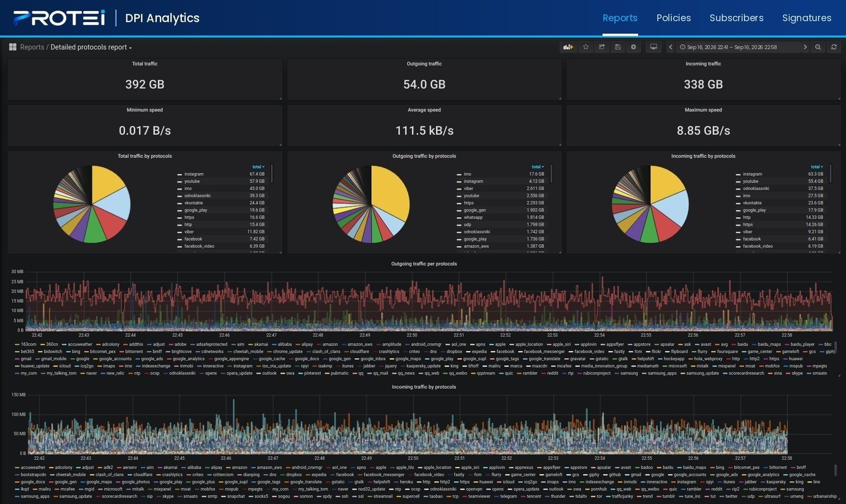Screen dimensions: 846x504
Task: Click the 111.5 kB/s average speed value
Action: point(424,130)
